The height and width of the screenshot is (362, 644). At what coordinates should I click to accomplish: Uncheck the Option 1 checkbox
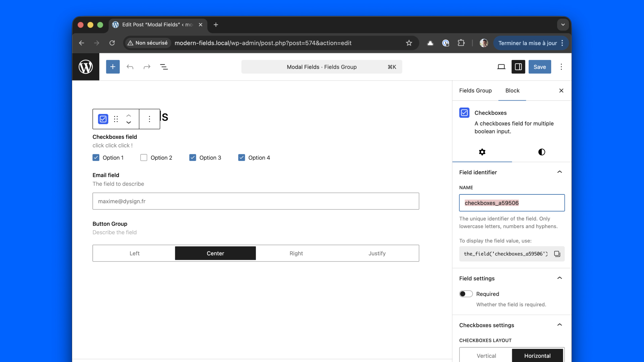96,158
